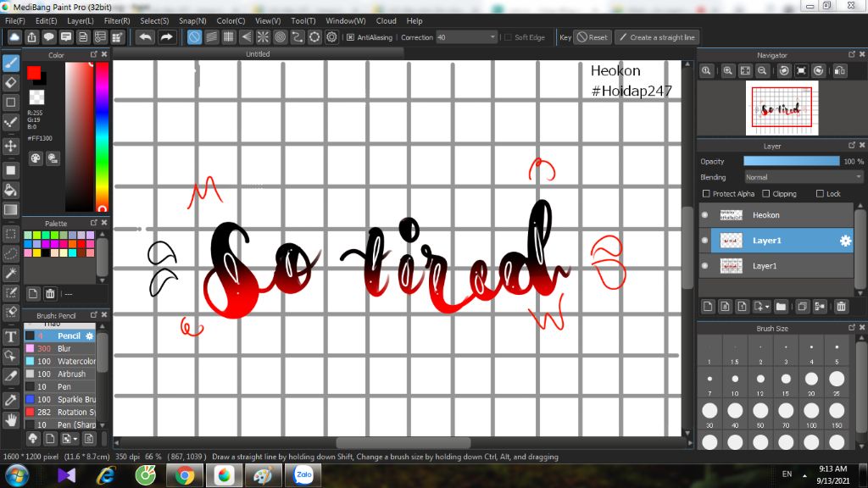Open Chrome from the taskbar
This screenshot has width=868, height=488.
tap(185, 475)
